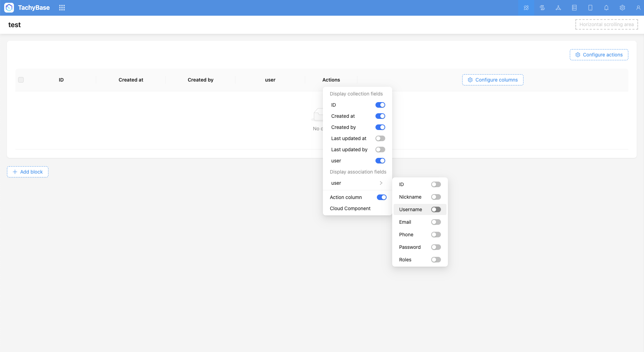Image resolution: width=644 pixels, height=352 pixels.
Task: Open the mobile device icon
Action: pos(590,8)
